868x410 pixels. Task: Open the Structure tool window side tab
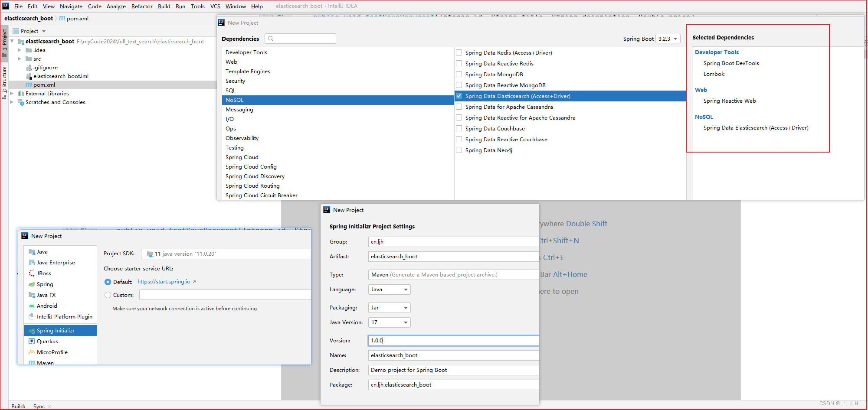tap(4, 82)
